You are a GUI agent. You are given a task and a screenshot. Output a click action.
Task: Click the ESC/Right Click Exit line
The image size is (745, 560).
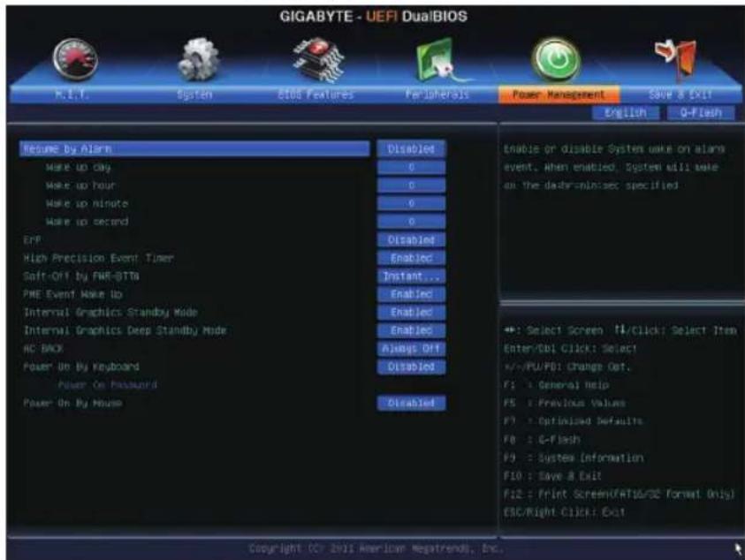[x=565, y=512]
